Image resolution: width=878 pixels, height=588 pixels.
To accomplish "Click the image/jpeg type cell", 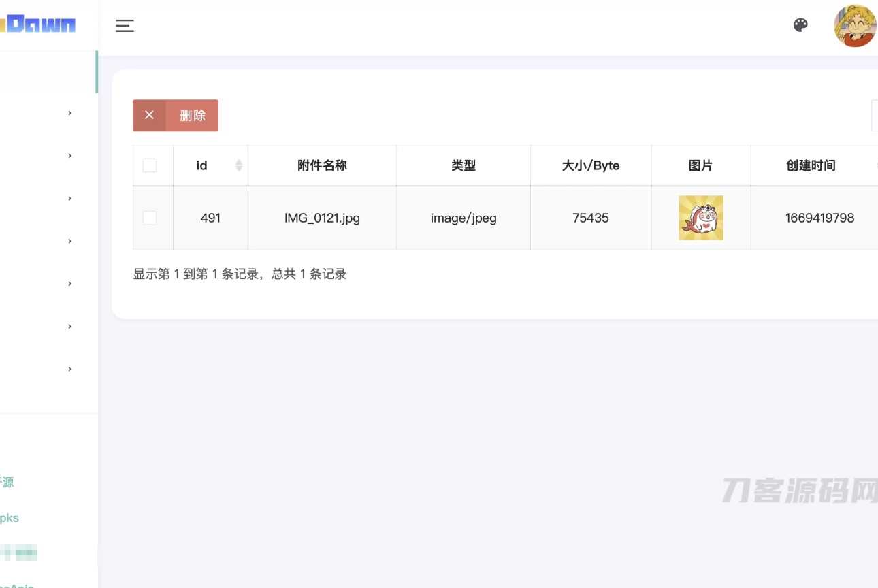I will point(464,218).
